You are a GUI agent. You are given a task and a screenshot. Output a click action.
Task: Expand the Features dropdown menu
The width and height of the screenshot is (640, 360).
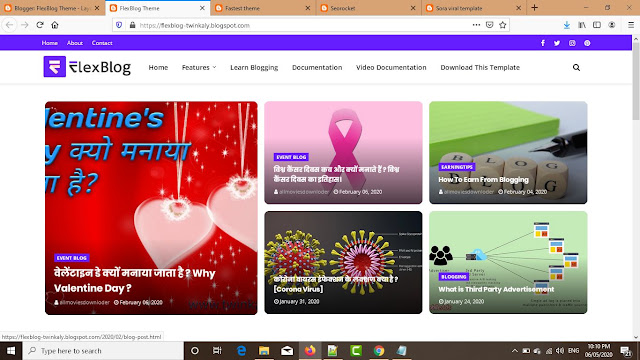(199, 67)
